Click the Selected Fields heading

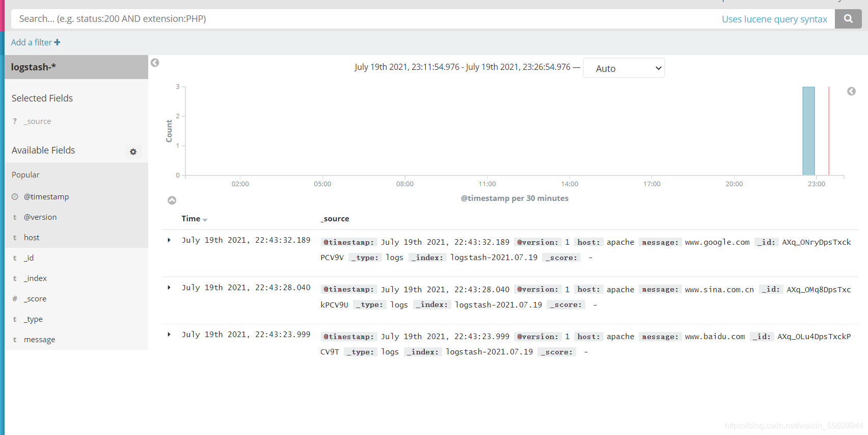coord(42,98)
